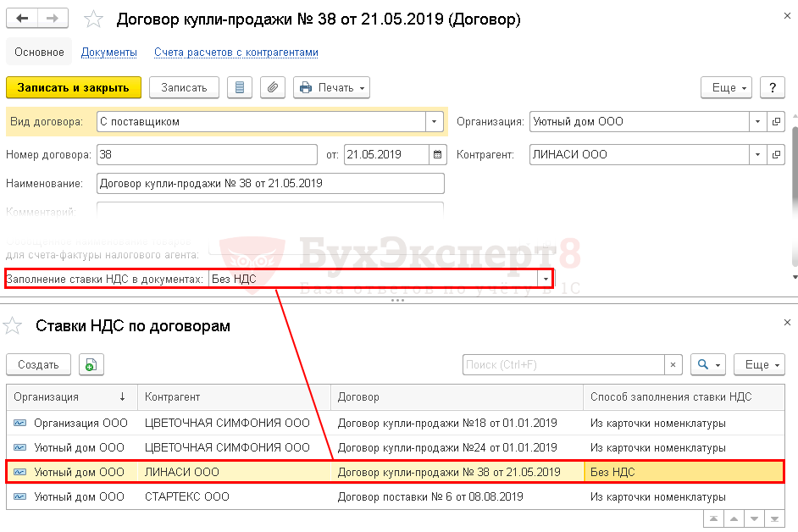Add contract to favorites with star icon
The width and height of the screenshot is (798, 532).
coord(96,19)
